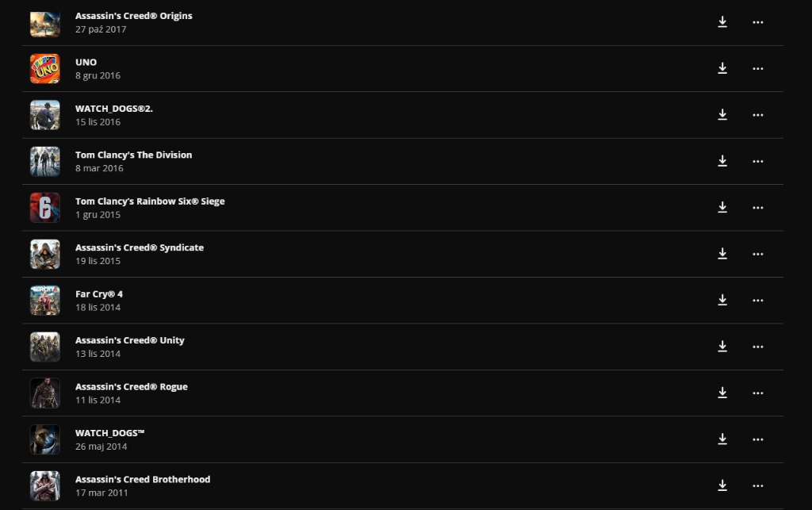Open Tom Clancy's Rainbow Six Siege title
Viewport: 812px width, 510px height.
150,201
